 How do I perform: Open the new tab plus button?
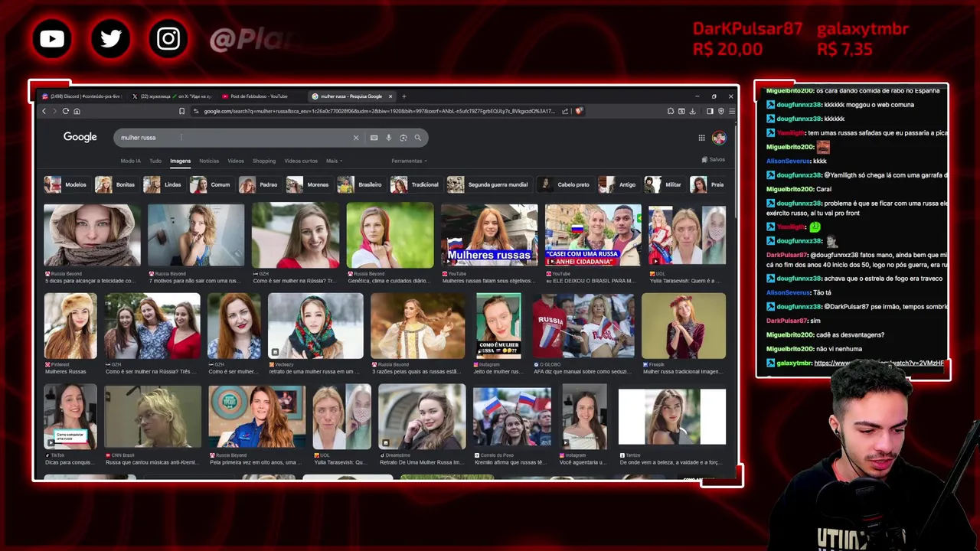pyautogui.click(x=404, y=96)
